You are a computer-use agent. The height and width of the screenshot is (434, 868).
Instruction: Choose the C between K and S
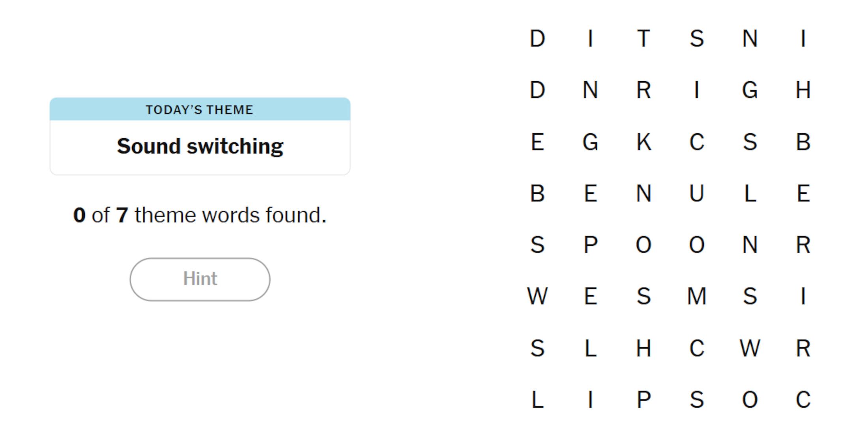(x=697, y=142)
